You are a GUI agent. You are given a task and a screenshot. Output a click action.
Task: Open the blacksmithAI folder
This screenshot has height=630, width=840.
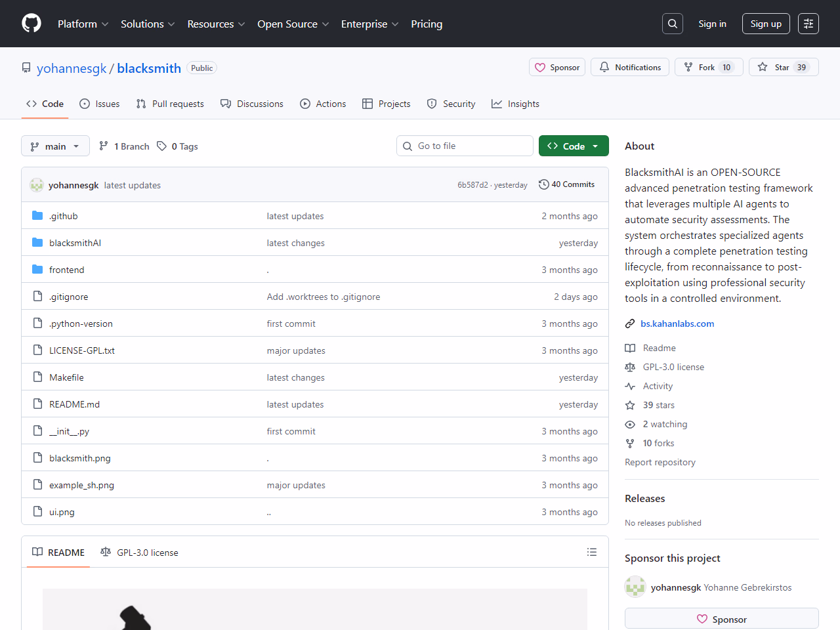pyautogui.click(x=75, y=243)
